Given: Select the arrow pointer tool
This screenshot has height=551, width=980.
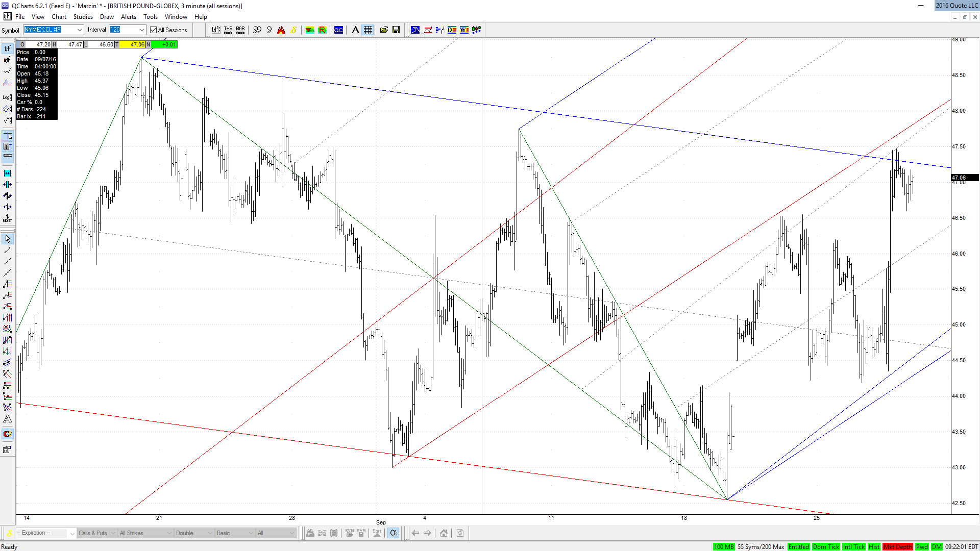Looking at the screenshot, I should (8, 239).
